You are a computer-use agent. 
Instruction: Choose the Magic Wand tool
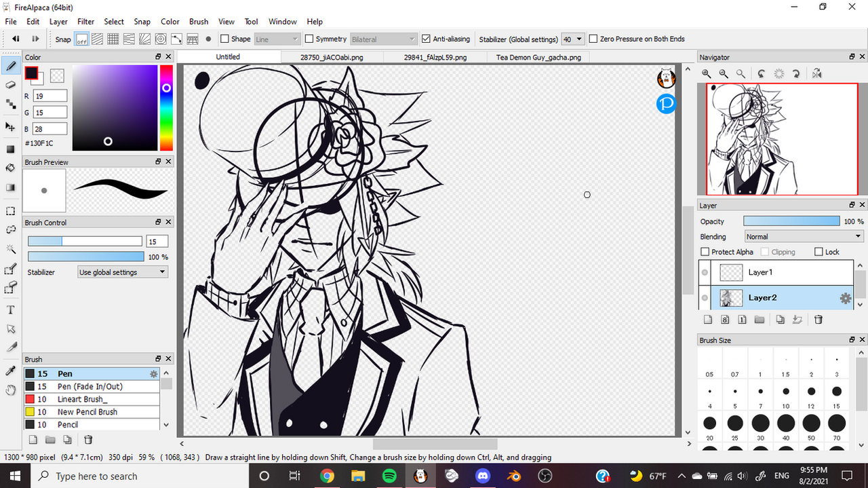(11, 249)
